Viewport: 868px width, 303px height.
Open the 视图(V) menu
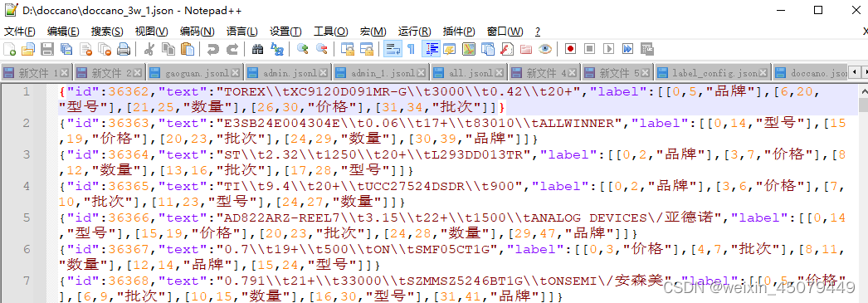[x=152, y=32]
